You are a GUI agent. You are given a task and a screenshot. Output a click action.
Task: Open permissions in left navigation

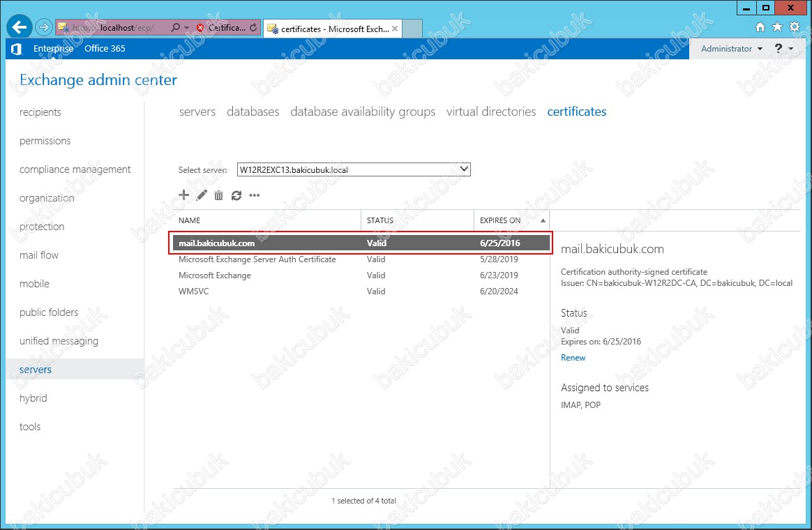click(x=45, y=141)
